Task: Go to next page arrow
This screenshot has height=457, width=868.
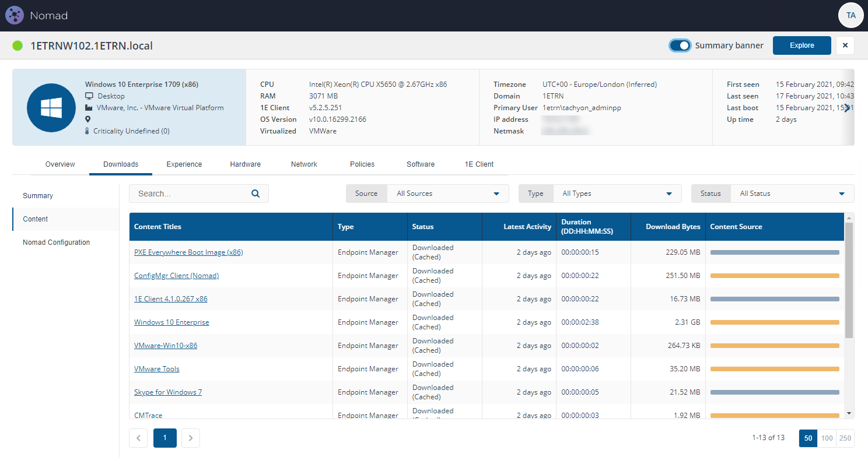Action: pos(191,438)
